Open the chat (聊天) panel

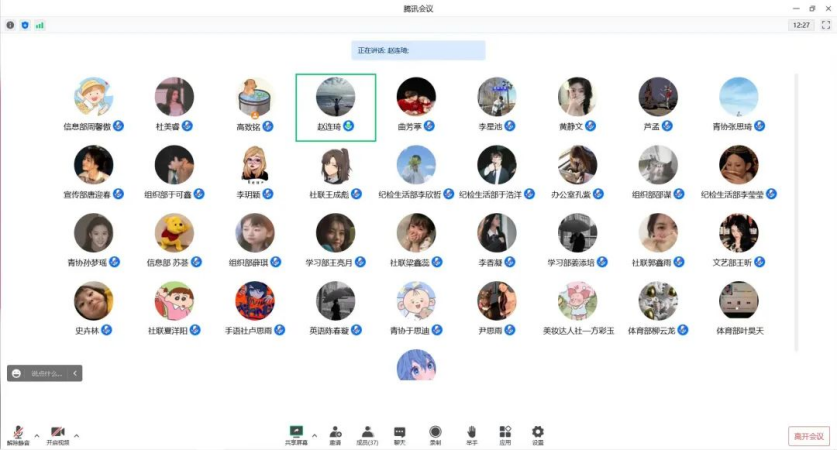tap(400, 432)
